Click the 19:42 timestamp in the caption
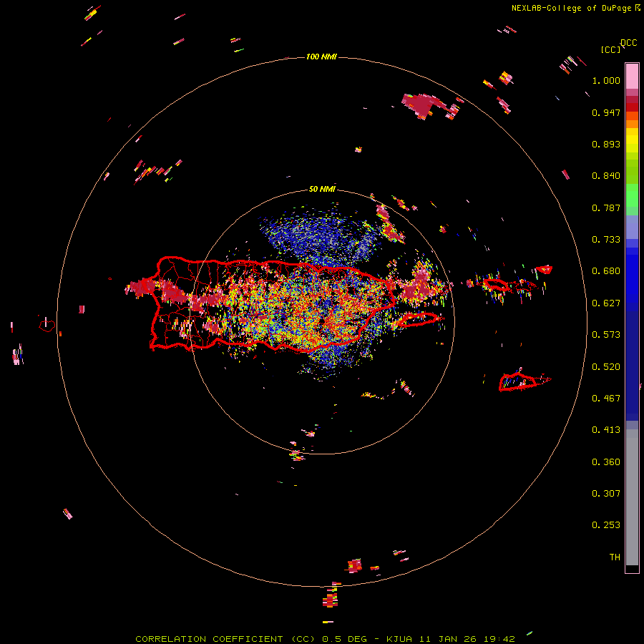Screen dimensions: 644x644 (499, 639)
